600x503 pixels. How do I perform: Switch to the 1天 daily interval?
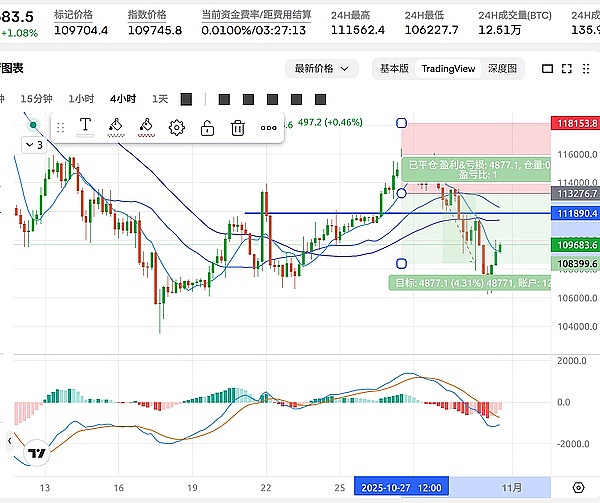159,99
